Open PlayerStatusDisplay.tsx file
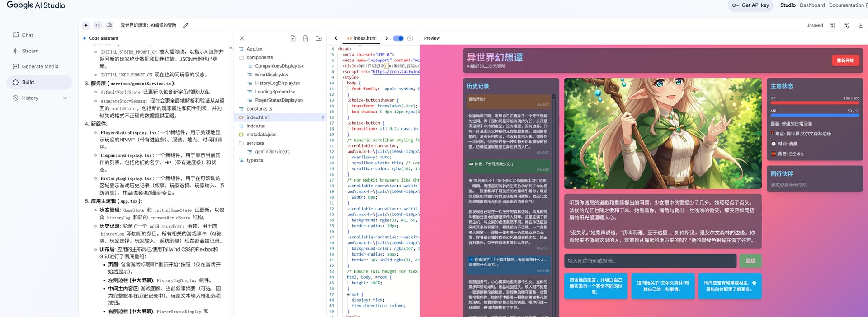 279,100
